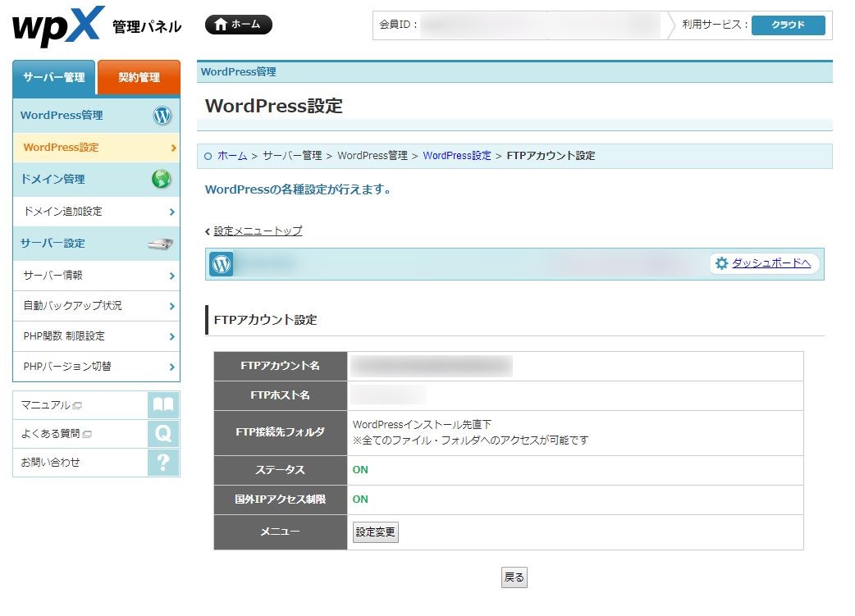Click the 戻る button
Image resolution: width=855 pixels, height=616 pixels.
click(514, 577)
